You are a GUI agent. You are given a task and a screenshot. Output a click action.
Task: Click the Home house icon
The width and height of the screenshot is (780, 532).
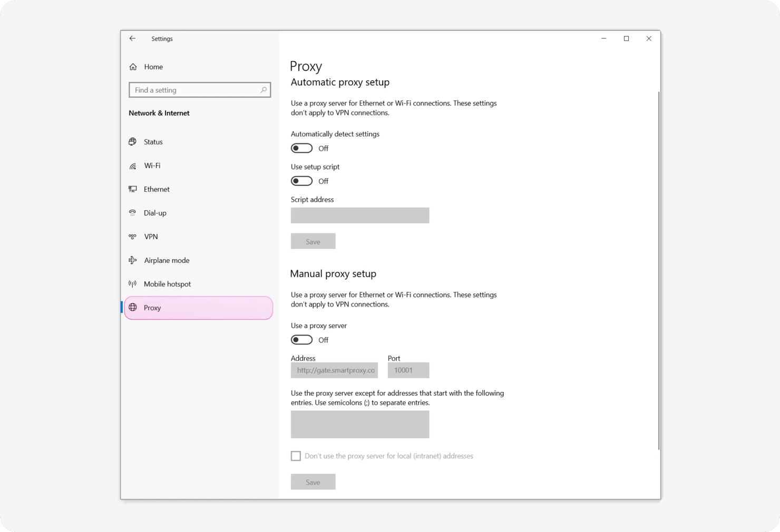point(133,67)
